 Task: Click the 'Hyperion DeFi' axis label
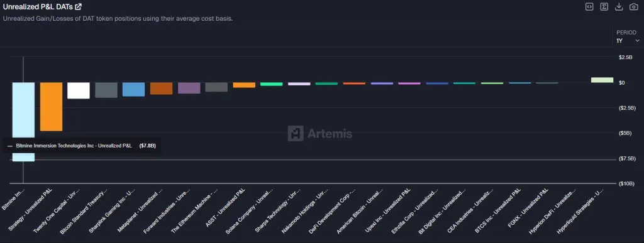click(553, 212)
